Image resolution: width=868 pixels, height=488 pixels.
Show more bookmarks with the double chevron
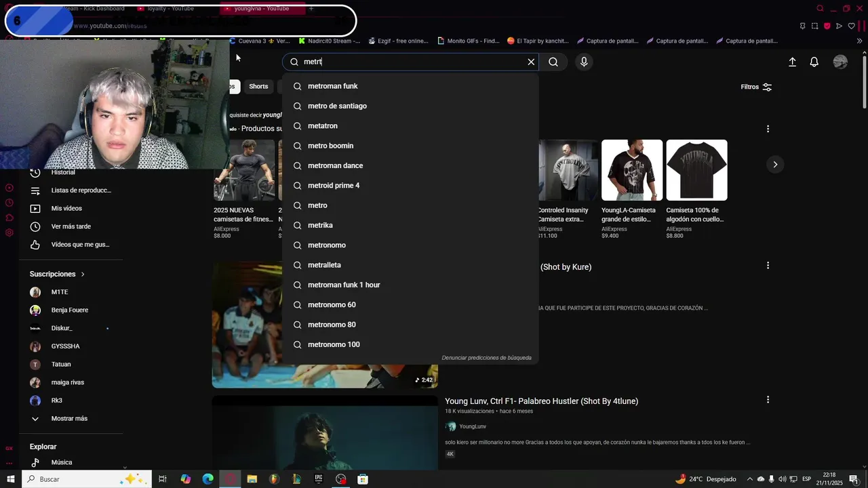[859, 41]
